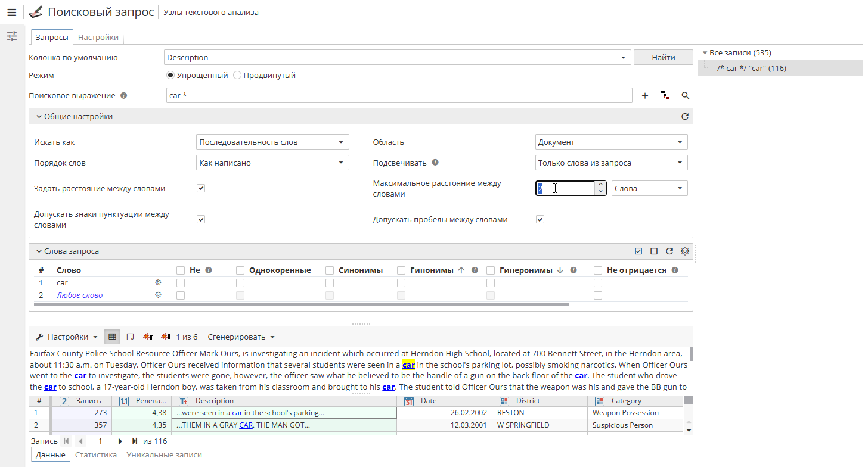
Task: Check all query words icon
Action: [x=638, y=251]
